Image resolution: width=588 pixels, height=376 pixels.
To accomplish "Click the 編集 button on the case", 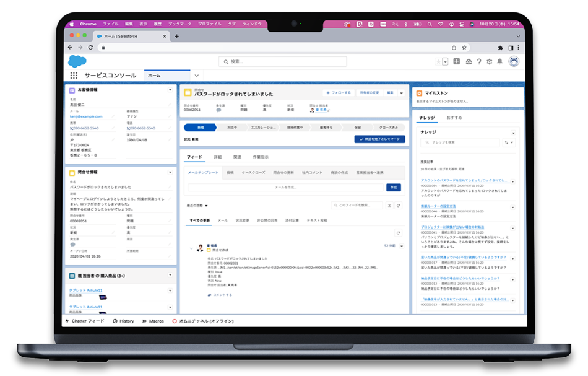I will point(391,93).
